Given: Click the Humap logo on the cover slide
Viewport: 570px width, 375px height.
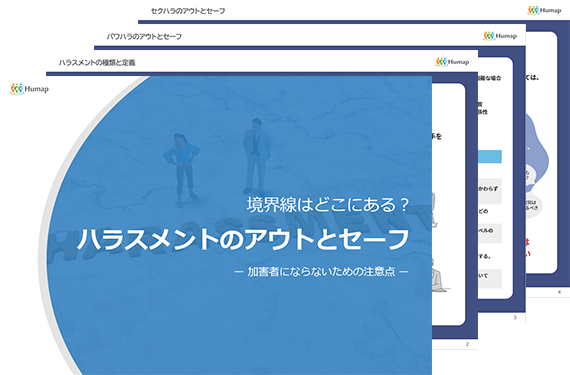Looking at the screenshot, I should pyautogui.click(x=29, y=89).
